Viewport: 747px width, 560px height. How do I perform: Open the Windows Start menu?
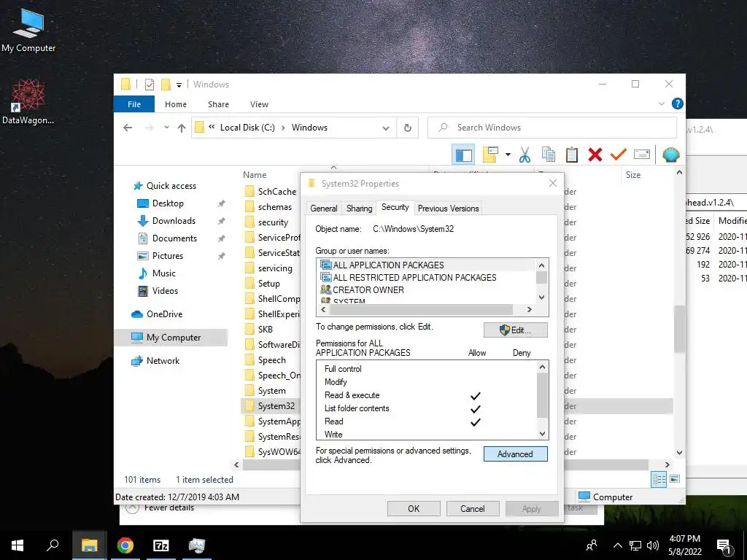[x=18, y=545]
